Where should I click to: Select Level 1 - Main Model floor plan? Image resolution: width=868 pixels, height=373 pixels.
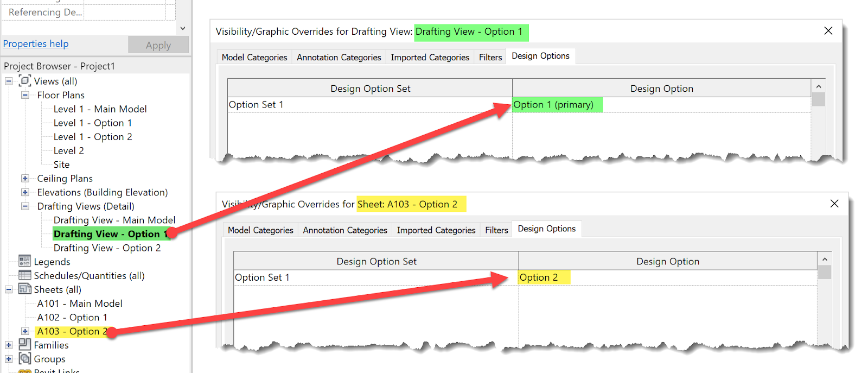coord(100,109)
